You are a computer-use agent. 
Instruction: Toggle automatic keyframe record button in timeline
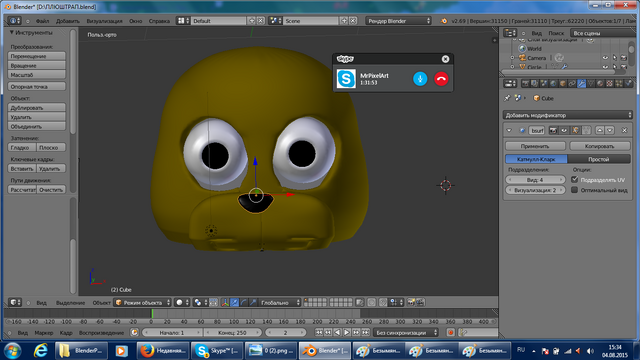click(x=451, y=333)
